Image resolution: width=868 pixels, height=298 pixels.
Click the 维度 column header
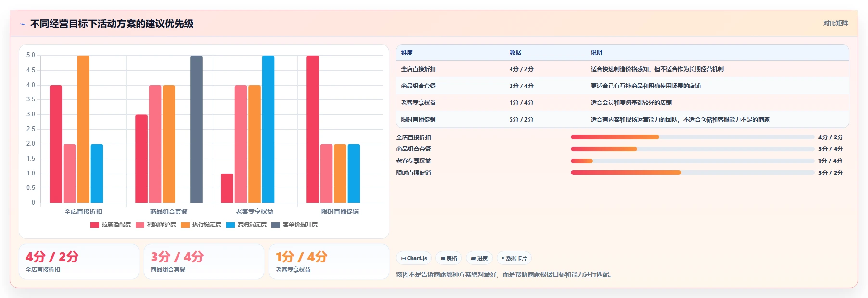pos(407,52)
